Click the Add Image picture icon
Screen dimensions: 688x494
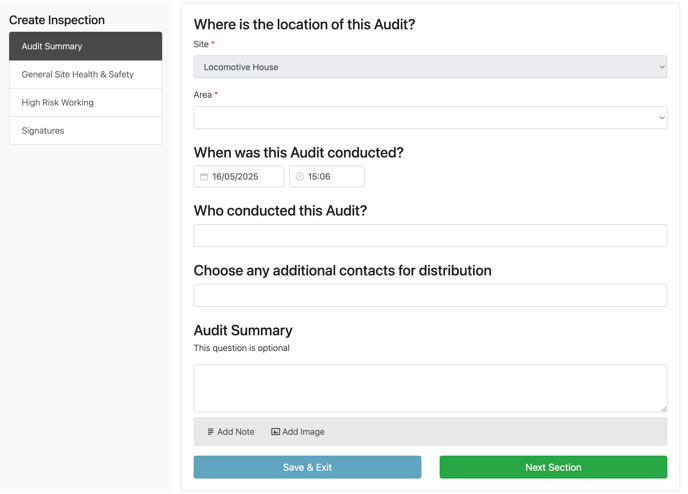[x=275, y=432]
